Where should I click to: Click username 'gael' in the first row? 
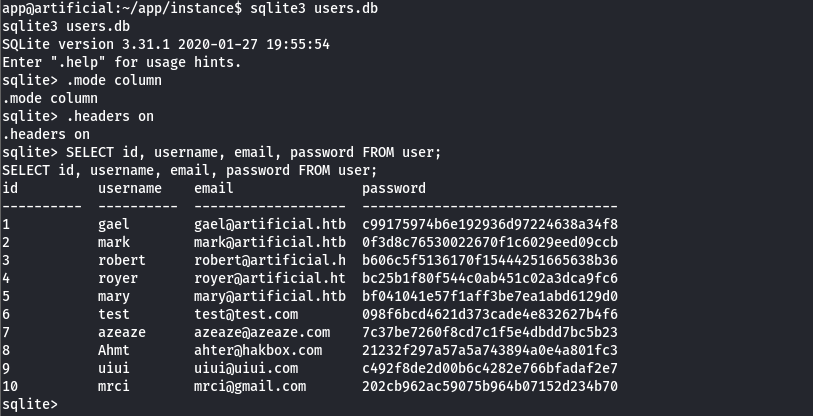coord(114,224)
